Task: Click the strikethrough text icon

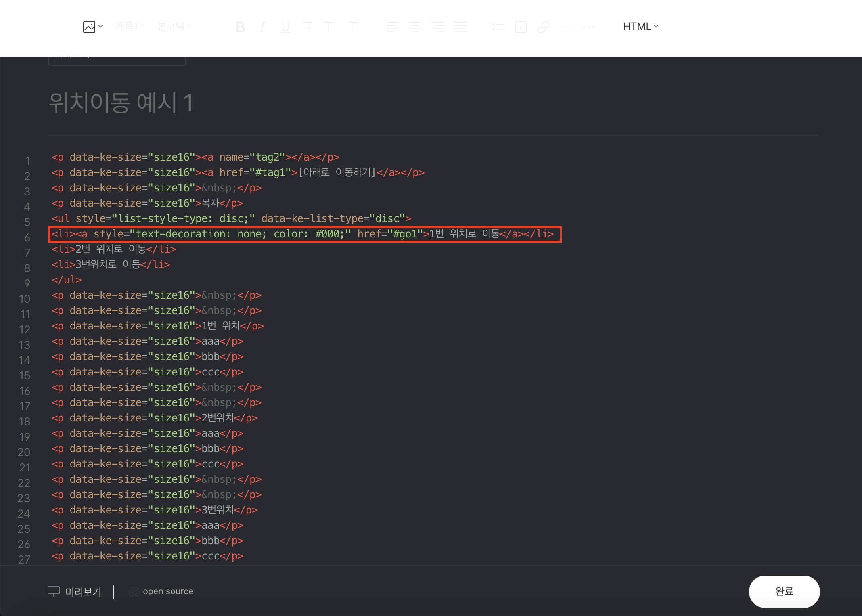Action: (308, 27)
